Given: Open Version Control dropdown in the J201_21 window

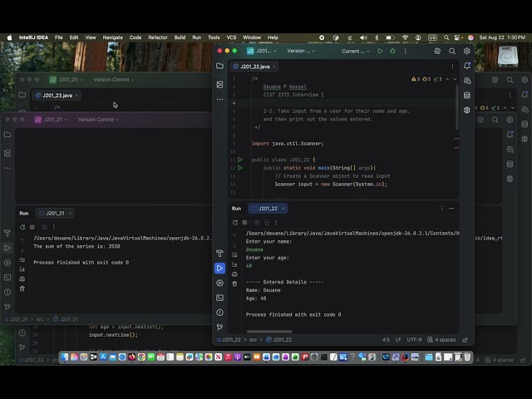Looking at the screenshot, I should click(98, 120).
